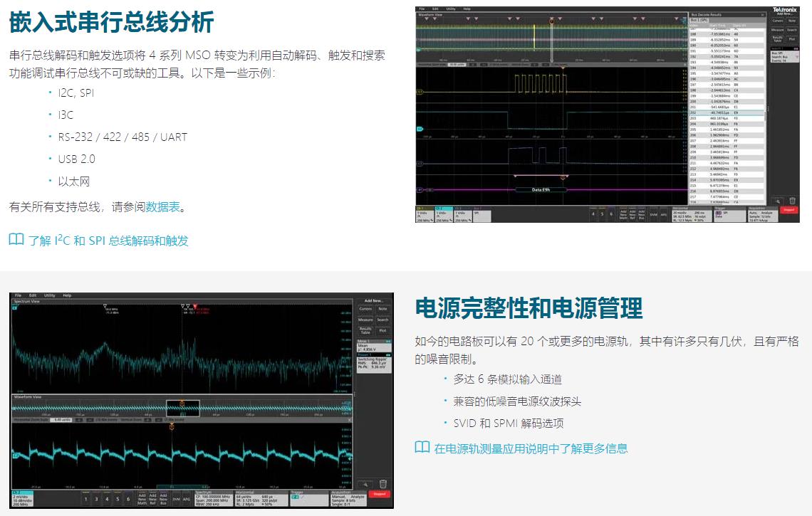Open the Help menu in the Spectrum View screenshot
This screenshot has width=812, height=516.
(67, 295)
